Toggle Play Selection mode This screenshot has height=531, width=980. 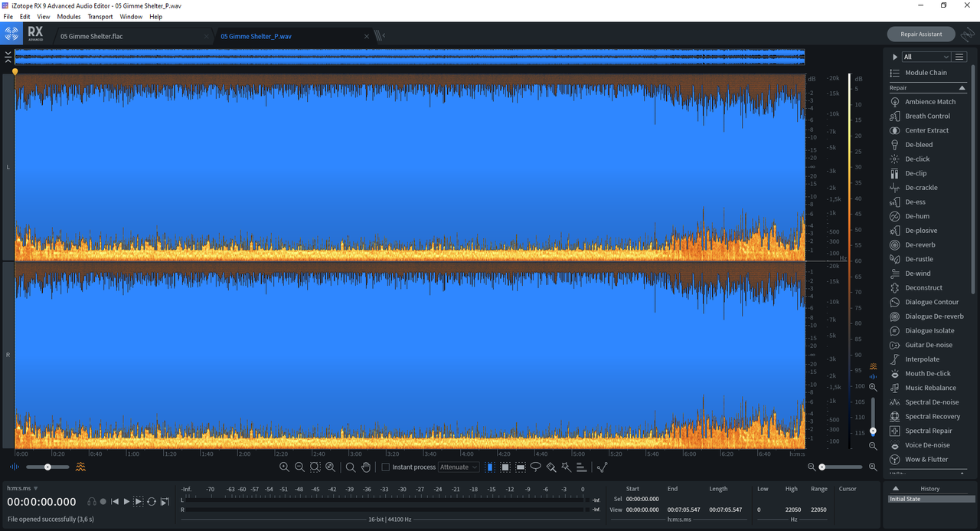tap(139, 501)
